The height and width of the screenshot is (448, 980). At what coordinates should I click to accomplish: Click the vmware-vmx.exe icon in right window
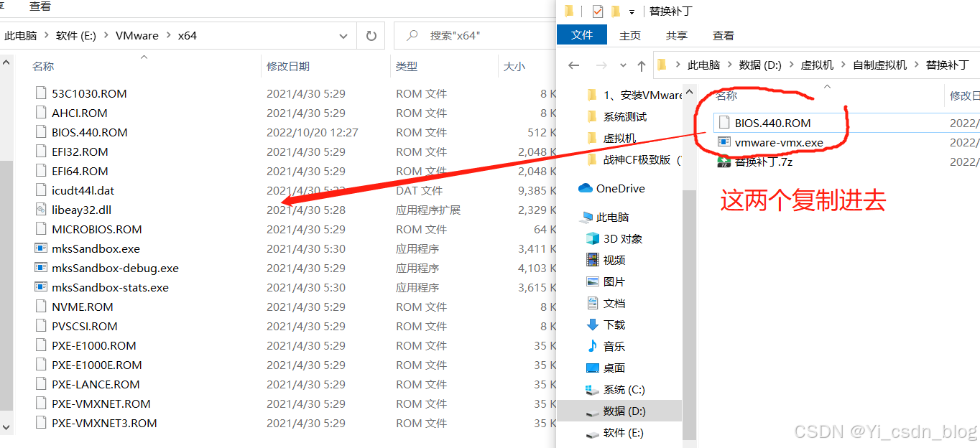click(724, 142)
